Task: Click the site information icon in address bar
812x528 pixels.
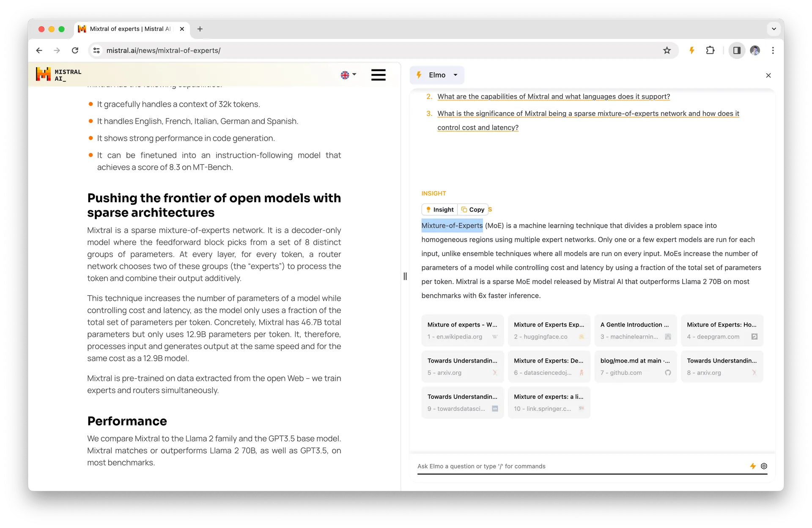Action: [96, 50]
